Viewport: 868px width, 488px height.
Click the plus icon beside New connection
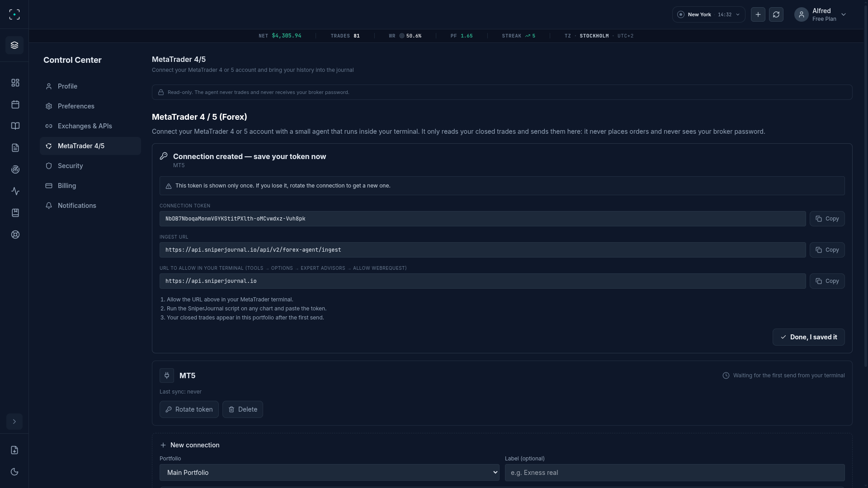[x=163, y=445]
